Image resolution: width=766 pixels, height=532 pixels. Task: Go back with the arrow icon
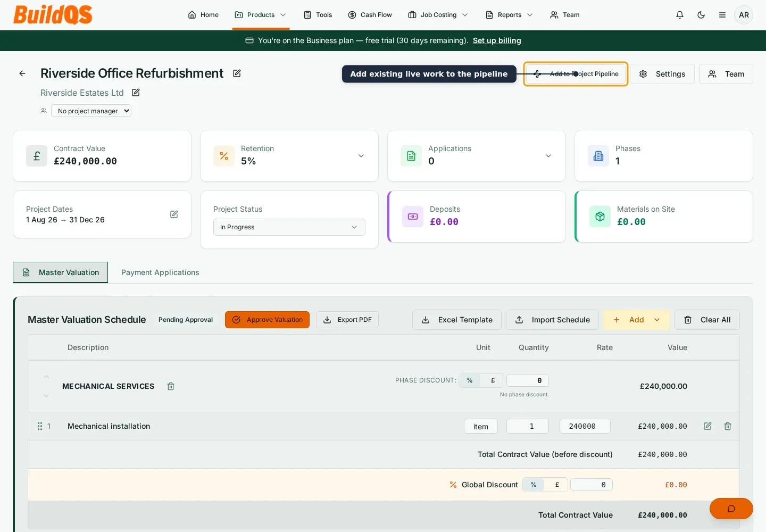(22, 73)
